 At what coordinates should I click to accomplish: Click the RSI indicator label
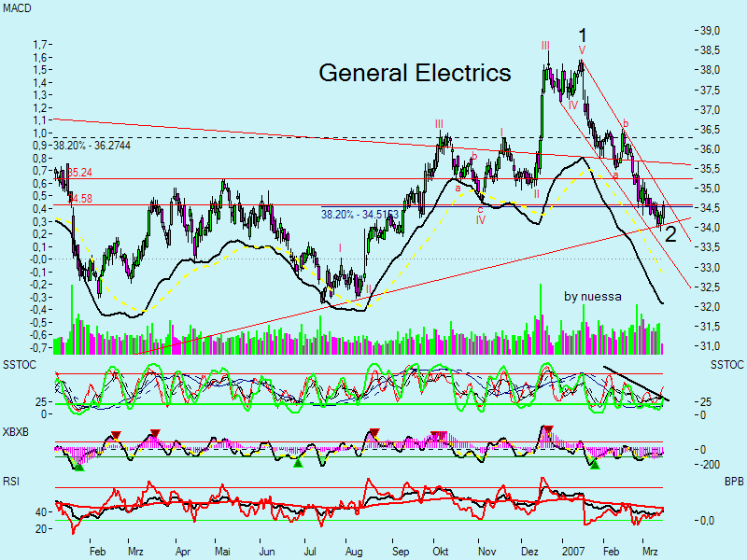(11, 482)
